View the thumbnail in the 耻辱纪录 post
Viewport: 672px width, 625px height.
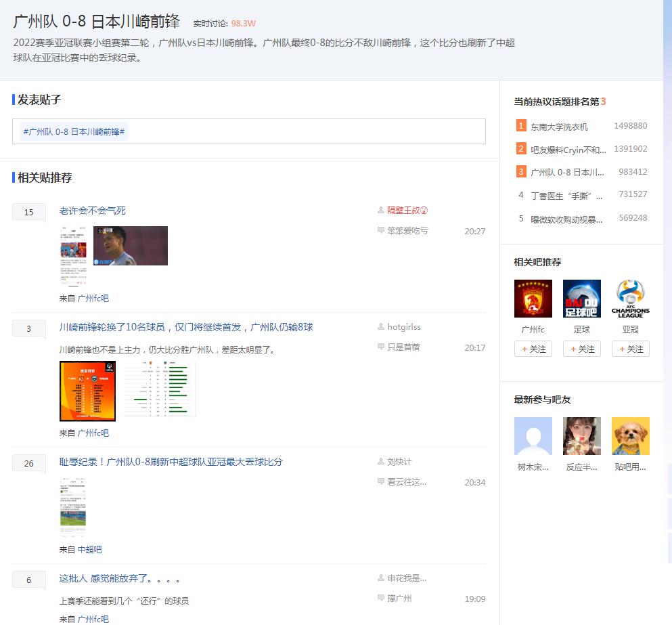73,507
